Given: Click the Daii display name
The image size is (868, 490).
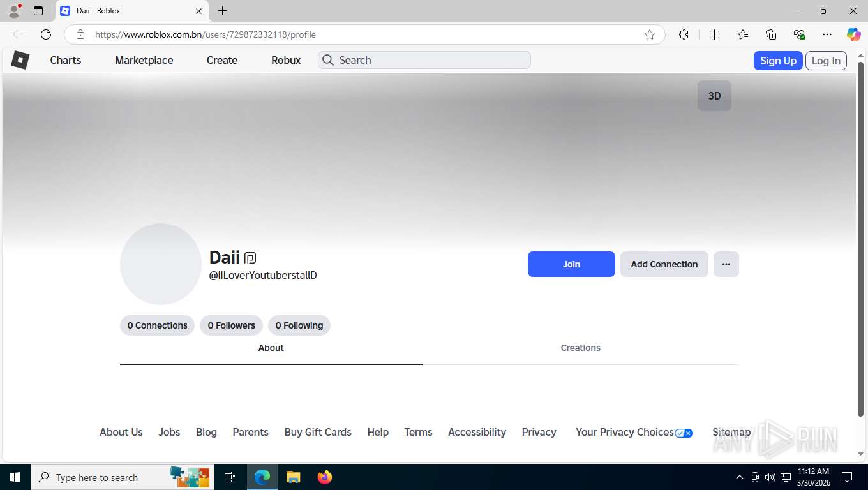Looking at the screenshot, I should 225,257.
